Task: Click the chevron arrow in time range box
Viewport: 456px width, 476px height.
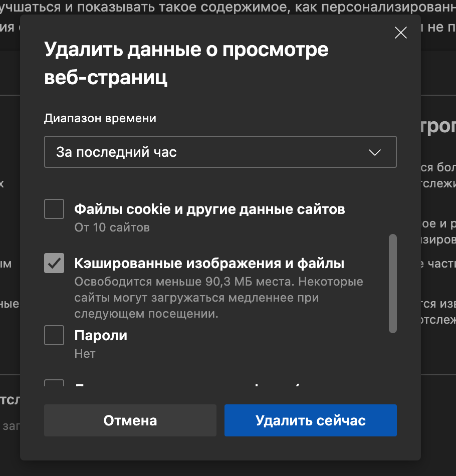Action: (374, 152)
